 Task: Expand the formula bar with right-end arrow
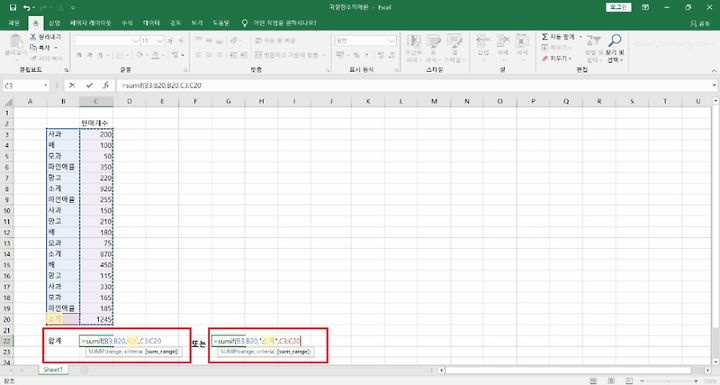(714, 85)
